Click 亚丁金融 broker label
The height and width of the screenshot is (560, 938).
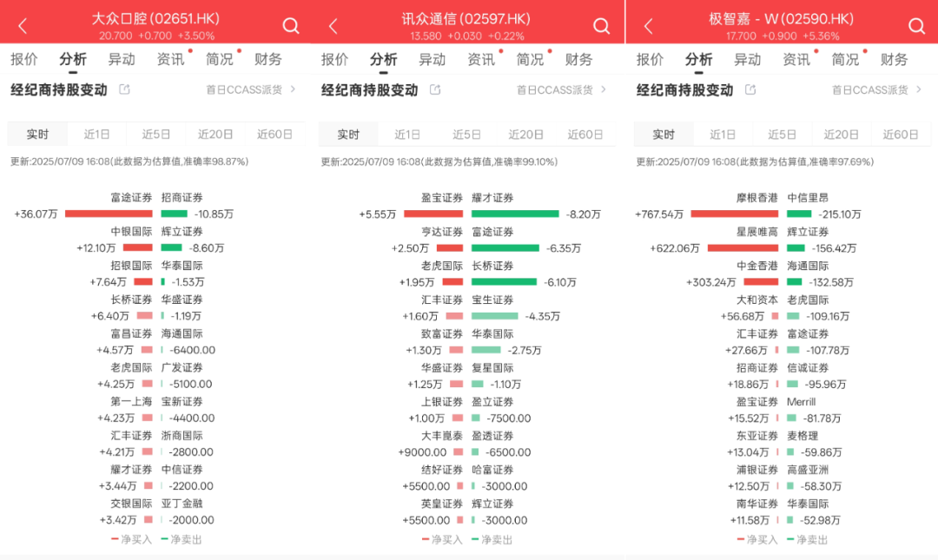tap(182, 504)
